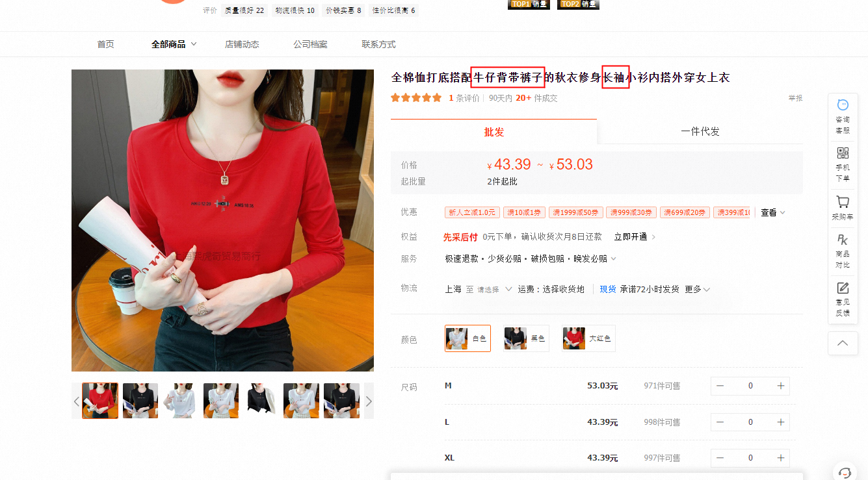
Task: Switch to the 一件代发 tab
Action: [x=700, y=132]
